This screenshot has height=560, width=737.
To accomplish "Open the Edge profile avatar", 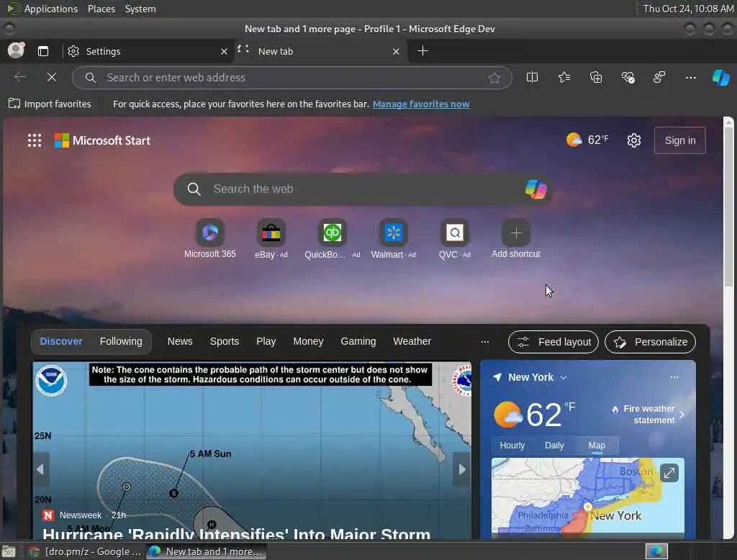I will [16, 50].
